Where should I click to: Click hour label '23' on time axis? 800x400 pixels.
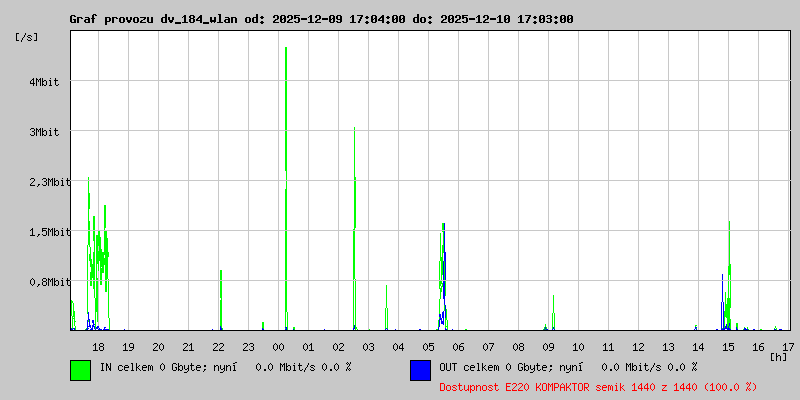click(x=248, y=347)
